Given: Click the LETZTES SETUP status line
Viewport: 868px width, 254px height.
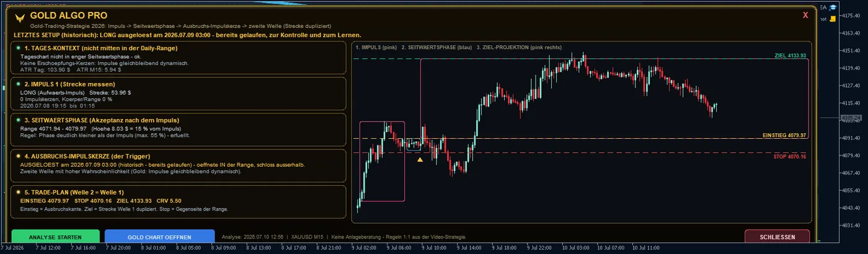Looking at the screenshot, I should pyautogui.click(x=187, y=35).
